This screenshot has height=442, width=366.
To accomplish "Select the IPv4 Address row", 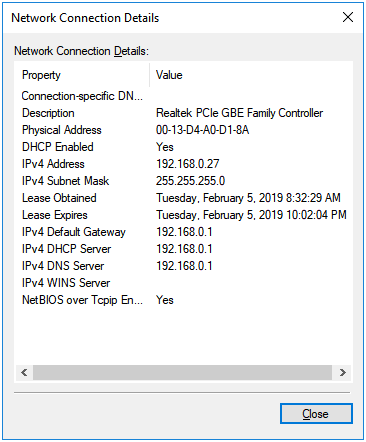I will click(183, 164).
